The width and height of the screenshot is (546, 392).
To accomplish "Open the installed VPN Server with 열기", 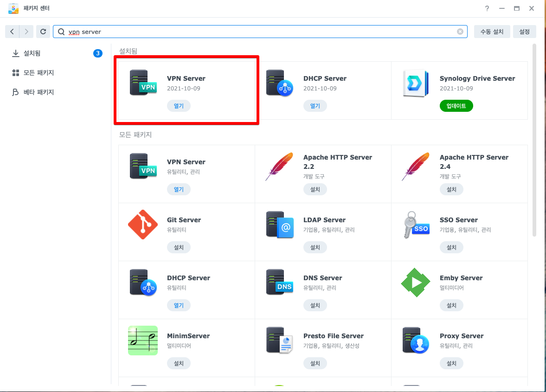I will tap(179, 106).
